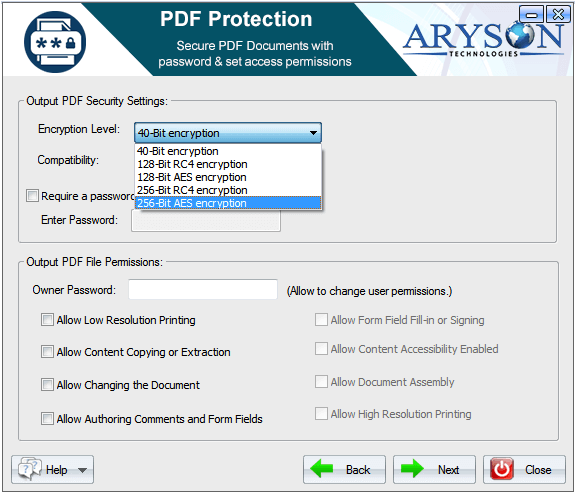This screenshot has height=493, width=575.
Task: Open the Help button
Action: 52,469
